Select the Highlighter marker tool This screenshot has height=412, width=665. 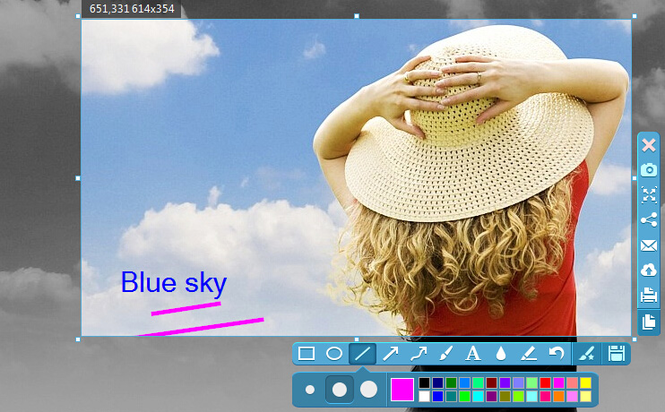point(528,353)
